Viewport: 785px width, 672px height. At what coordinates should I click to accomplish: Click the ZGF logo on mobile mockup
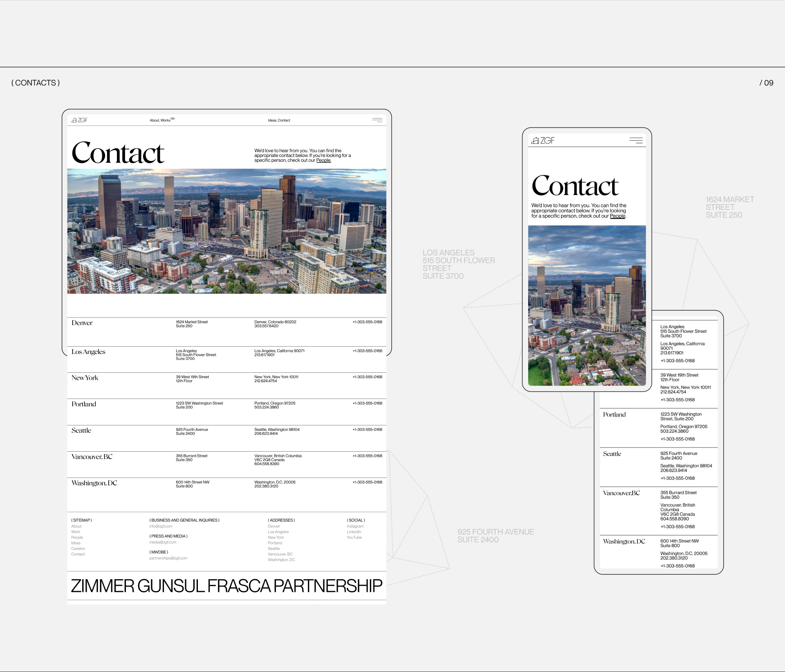pos(543,141)
